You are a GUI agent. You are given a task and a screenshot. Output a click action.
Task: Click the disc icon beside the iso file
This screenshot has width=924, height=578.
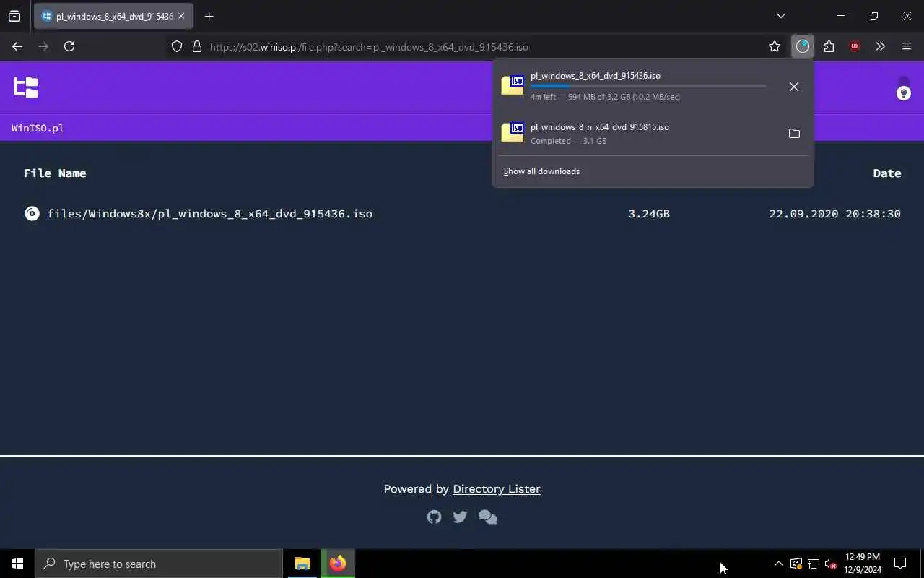point(32,213)
